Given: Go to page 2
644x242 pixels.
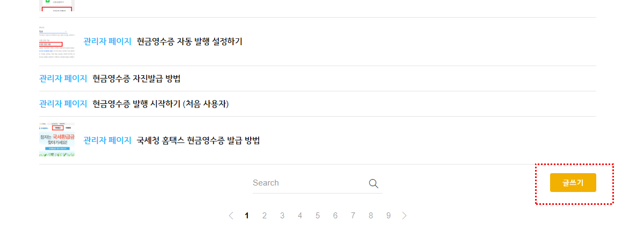Looking at the screenshot, I should click(x=265, y=216).
